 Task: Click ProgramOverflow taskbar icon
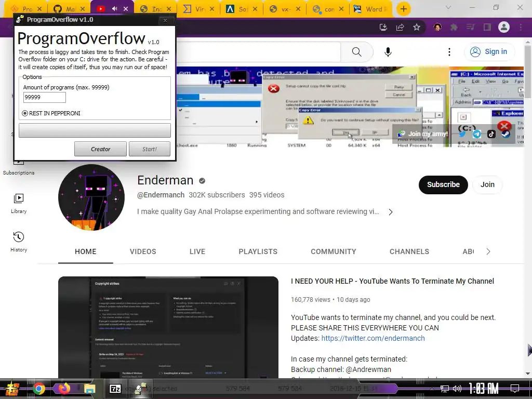(x=140, y=389)
